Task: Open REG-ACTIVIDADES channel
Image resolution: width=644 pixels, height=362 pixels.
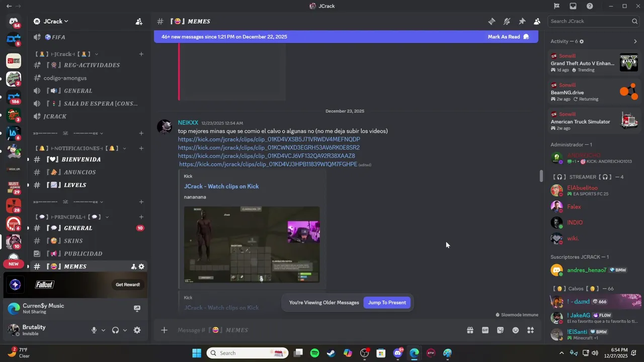Action: [88, 65]
